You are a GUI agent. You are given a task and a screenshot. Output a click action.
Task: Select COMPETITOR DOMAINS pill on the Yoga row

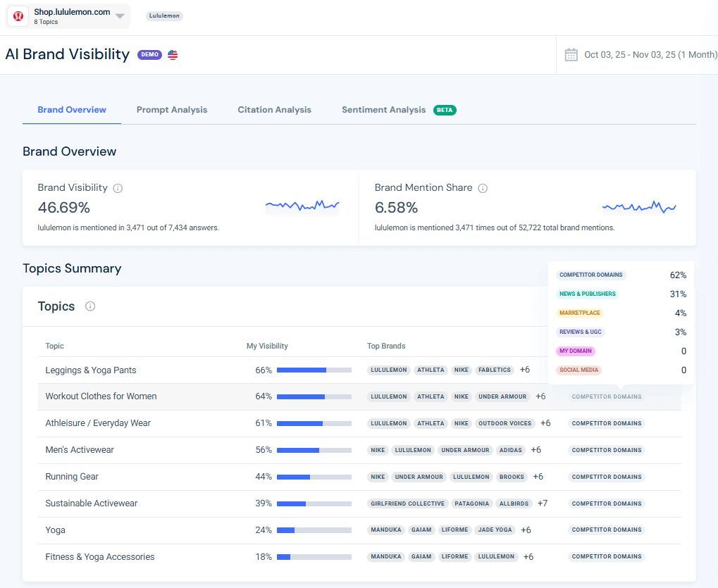tap(606, 530)
